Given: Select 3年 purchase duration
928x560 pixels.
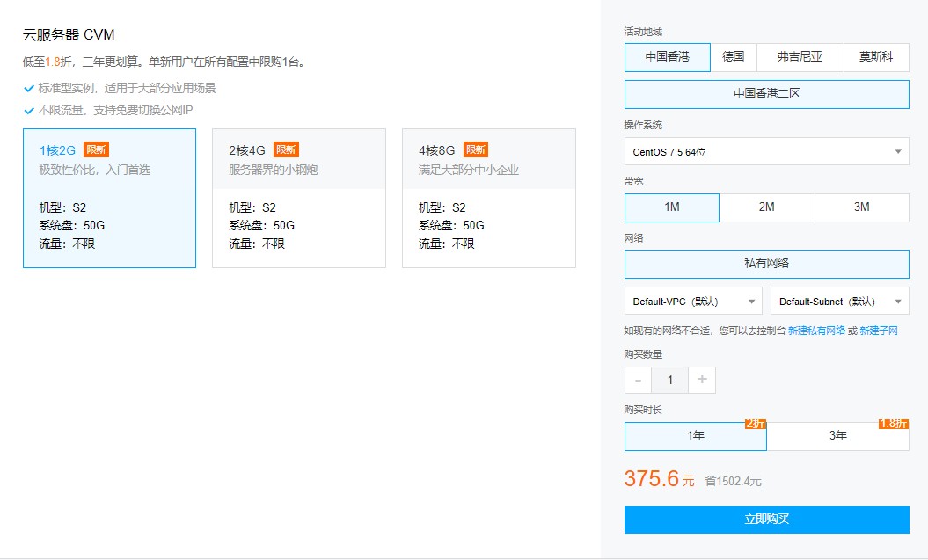Looking at the screenshot, I should [838, 436].
